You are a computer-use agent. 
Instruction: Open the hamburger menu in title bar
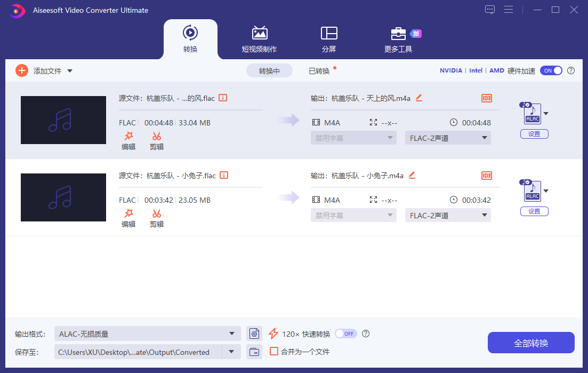tap(509, 9)
